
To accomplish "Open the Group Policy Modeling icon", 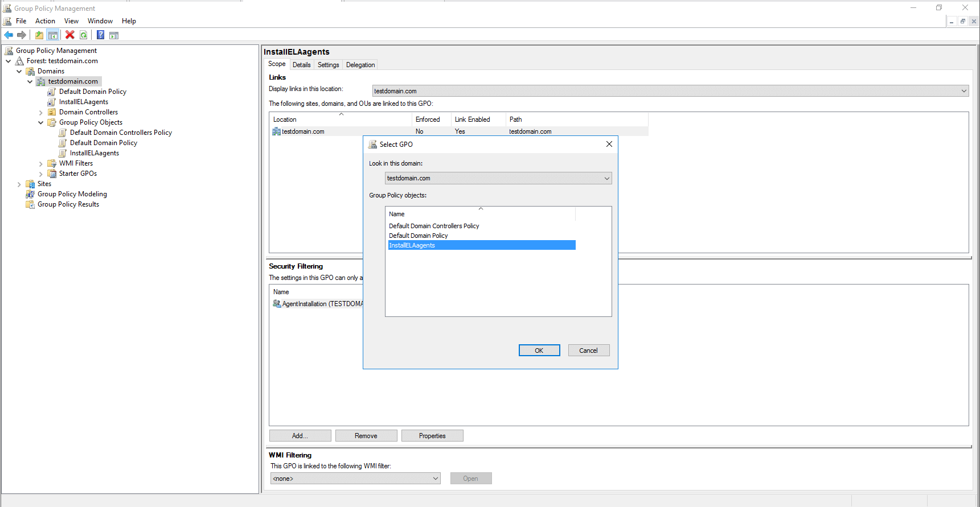I will tap(31, 194).
